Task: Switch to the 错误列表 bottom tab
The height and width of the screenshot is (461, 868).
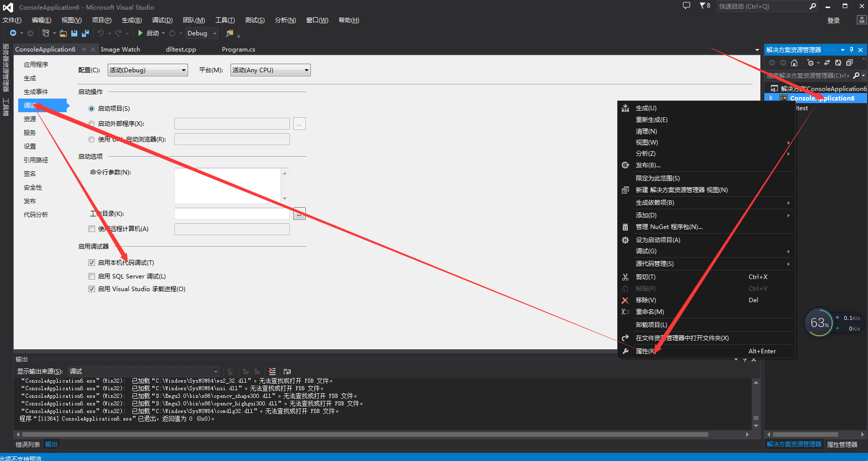Action: tap(28, 444)
